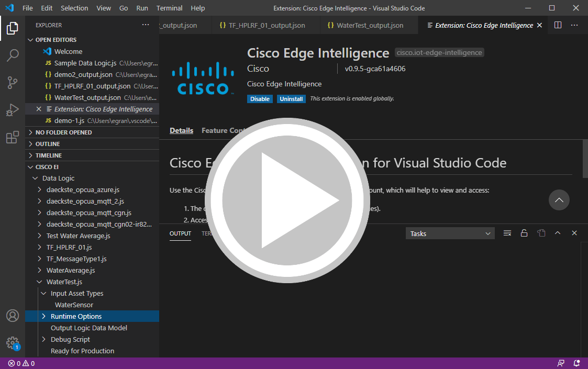588x369 pixels.
Task: Select WaterSensor asset type
Action: tap(74, 305)
